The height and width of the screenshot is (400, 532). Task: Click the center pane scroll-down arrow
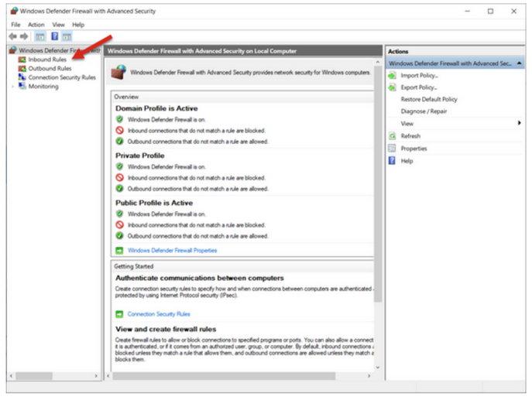point(378,368)
